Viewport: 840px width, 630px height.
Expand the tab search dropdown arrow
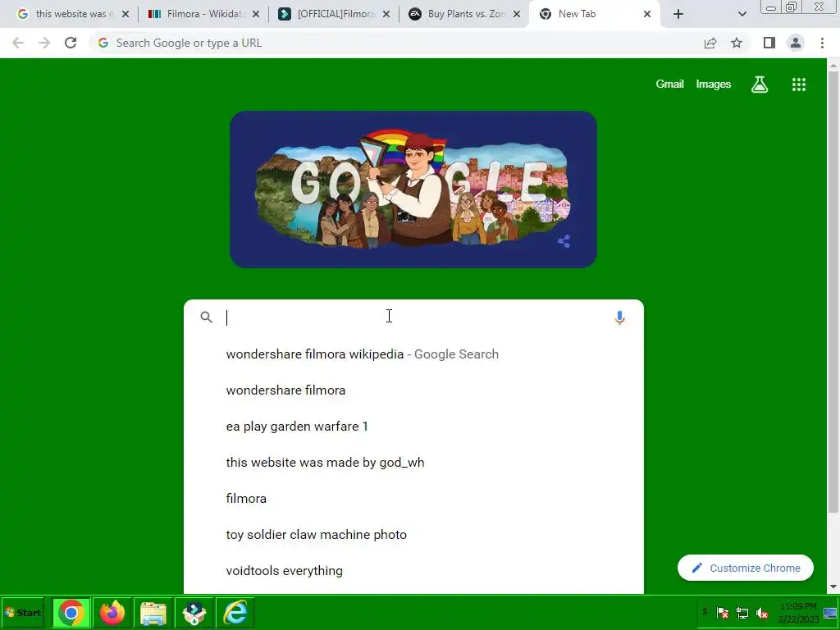742,14
